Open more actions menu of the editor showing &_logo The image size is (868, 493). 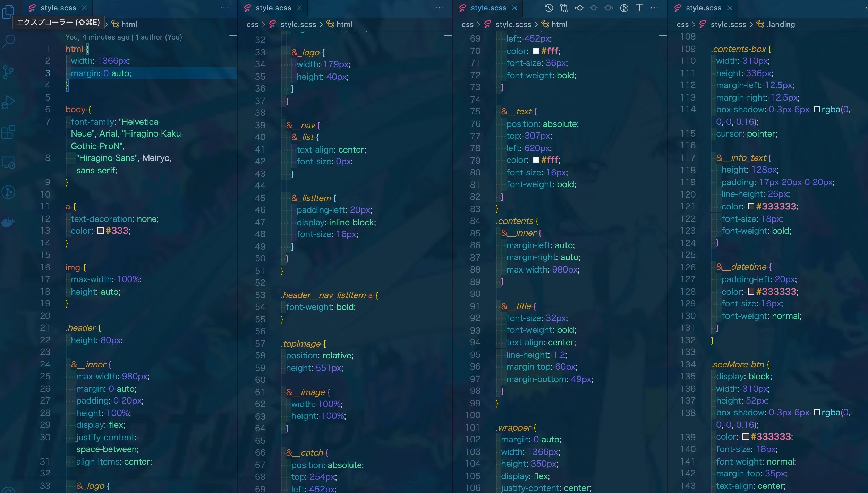[439, 8]
